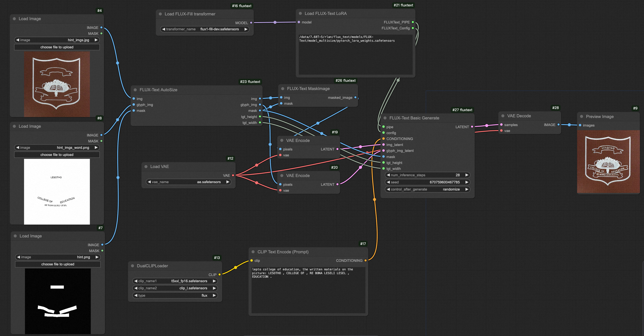Click choose file to upload under hint_imgs.jpg
The width and height of the screenshot is (644, 336).
tap(57, 47)
